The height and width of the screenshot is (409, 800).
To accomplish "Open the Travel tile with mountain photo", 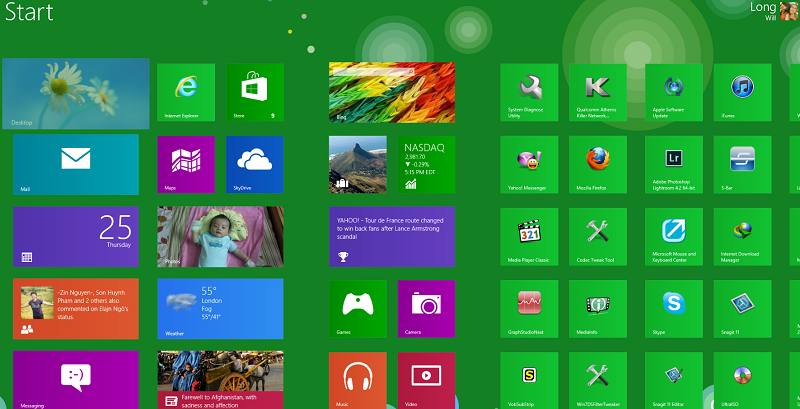I will pyautogui.click(x=358, y=164).
